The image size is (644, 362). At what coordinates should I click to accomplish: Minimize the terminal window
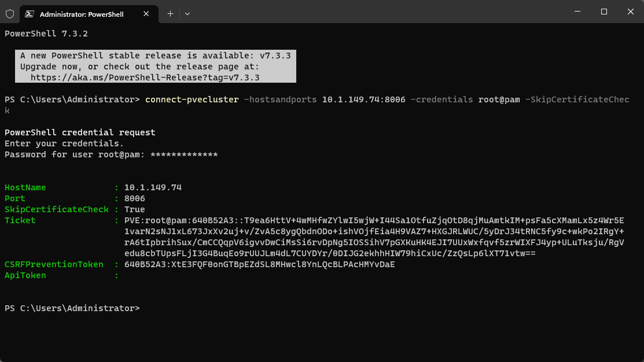click(577, 12)
